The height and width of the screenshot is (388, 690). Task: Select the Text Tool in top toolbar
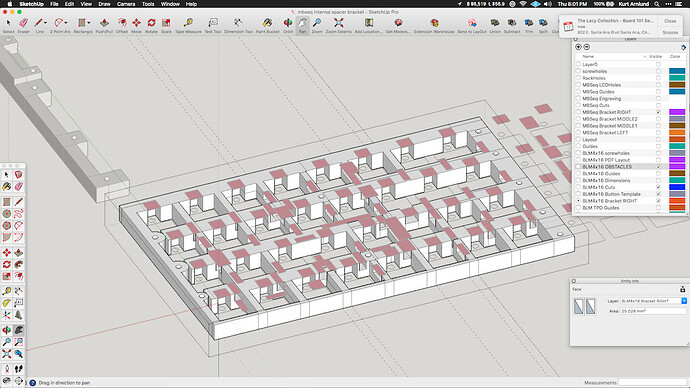tap(213, 26)
